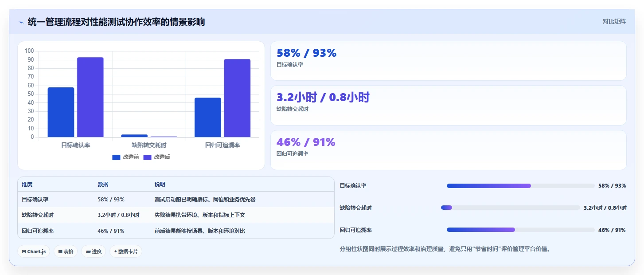This screenshot has width=644, height=275.
Task: Click the 58% / 93% data card value
Action: (x=306, y=53)
